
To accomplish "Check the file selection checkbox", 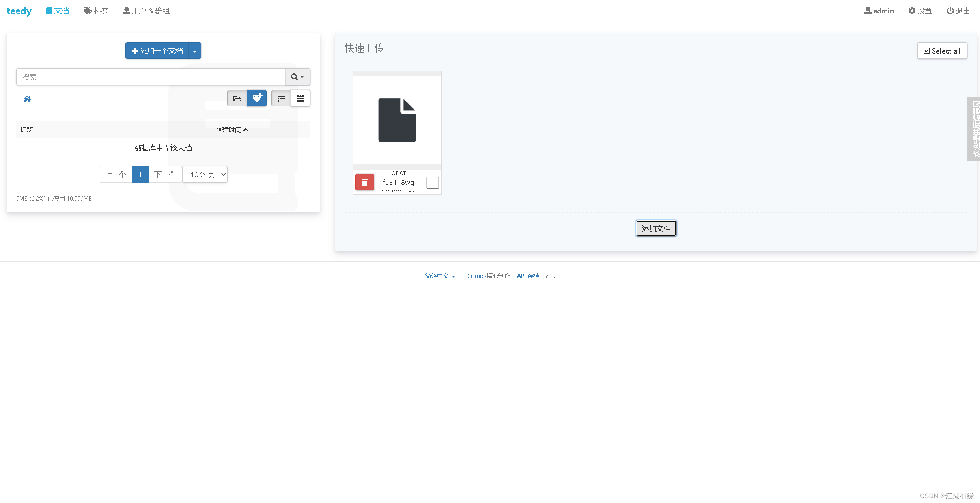I will tap(433, 182).
